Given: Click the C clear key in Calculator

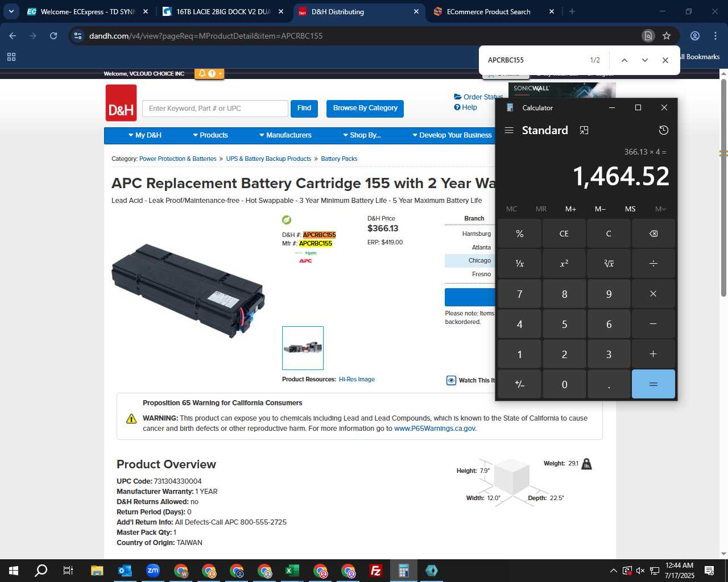Looking at the screenshot, I should point(609,234).
